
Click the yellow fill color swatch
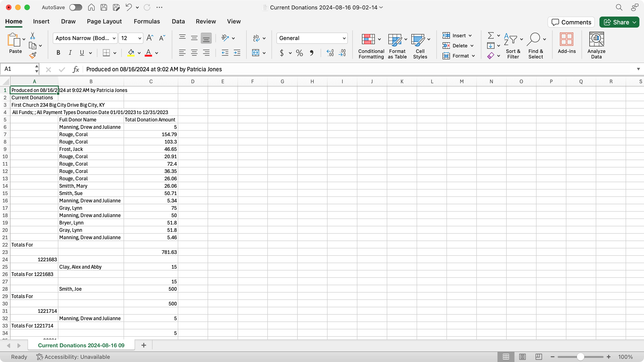(131, 53)
